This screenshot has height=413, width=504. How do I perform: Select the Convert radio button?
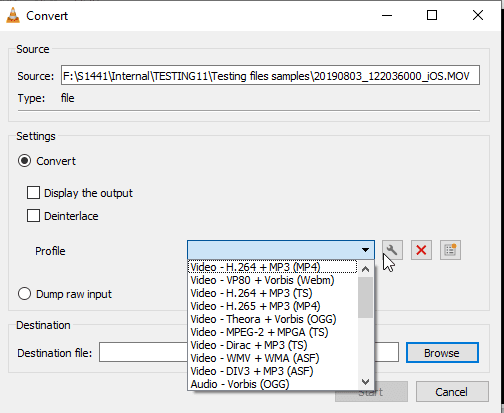click(x=25, y=161)
